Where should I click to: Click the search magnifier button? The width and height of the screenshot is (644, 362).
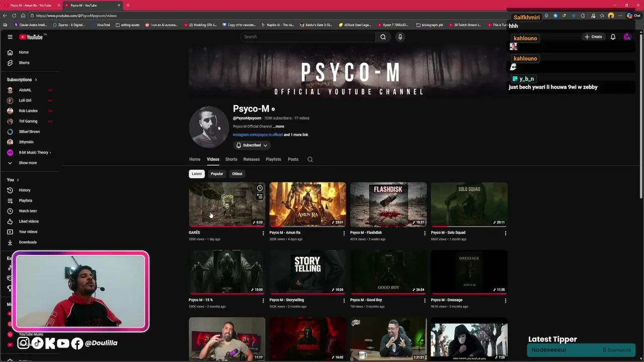click(x=383, y=37)
